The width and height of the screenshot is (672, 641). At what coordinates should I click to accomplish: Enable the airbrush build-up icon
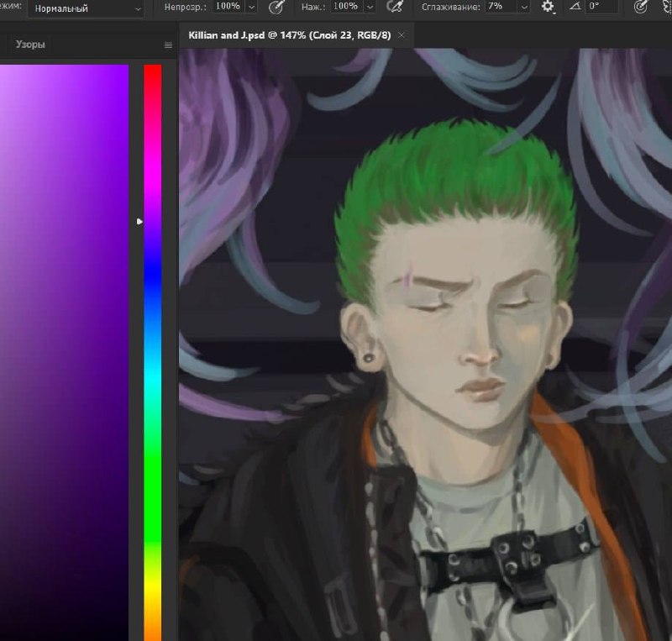coord(395,7)
